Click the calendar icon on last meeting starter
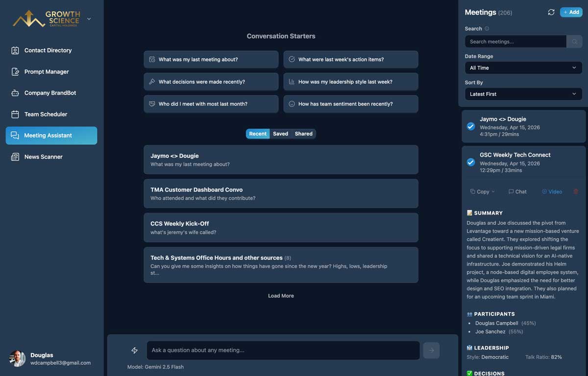 [152, 59]
